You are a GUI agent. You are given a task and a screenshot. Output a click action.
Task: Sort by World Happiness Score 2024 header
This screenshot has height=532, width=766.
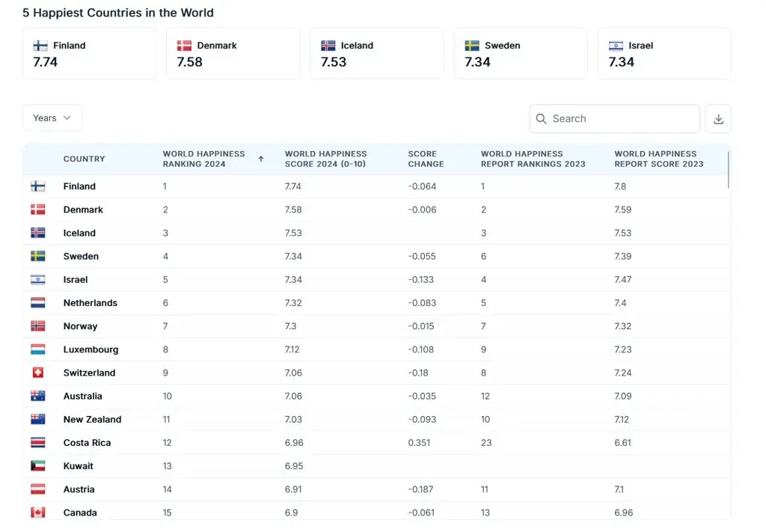325,159
